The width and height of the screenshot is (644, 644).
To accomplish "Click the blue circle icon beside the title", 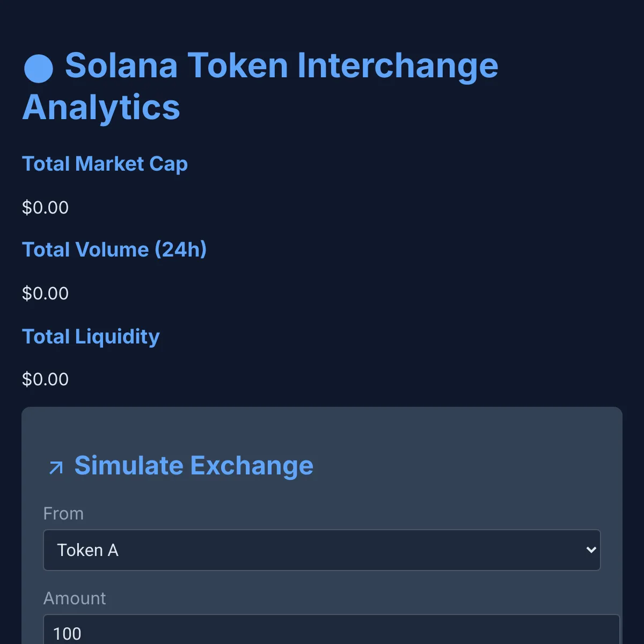I will 38,68.
